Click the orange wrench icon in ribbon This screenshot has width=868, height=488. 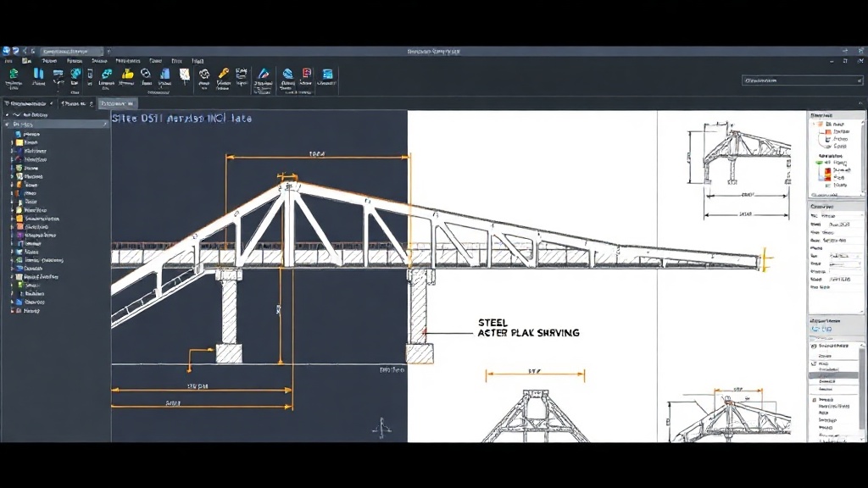[x=224, y=73]
